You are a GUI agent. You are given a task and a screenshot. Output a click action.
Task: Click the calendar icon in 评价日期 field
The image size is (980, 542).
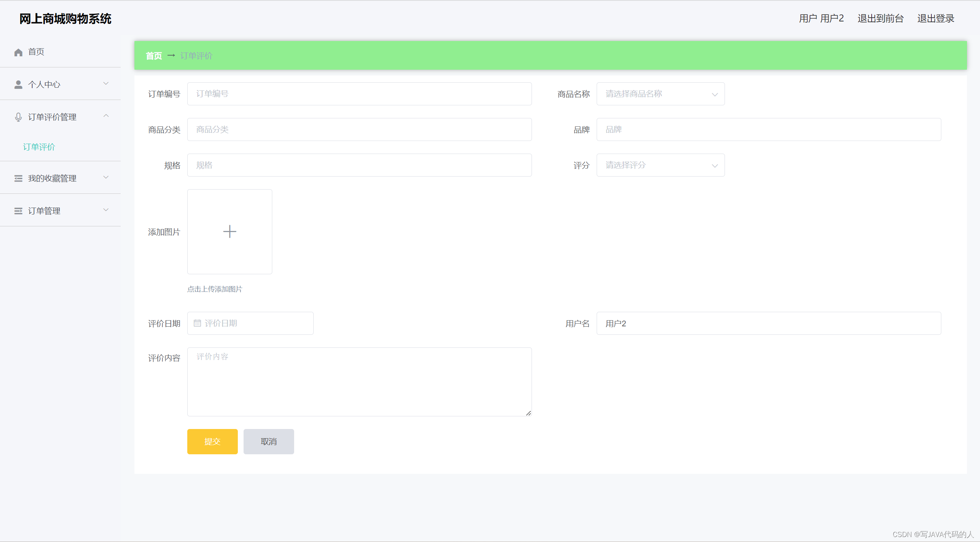point(197,323)
